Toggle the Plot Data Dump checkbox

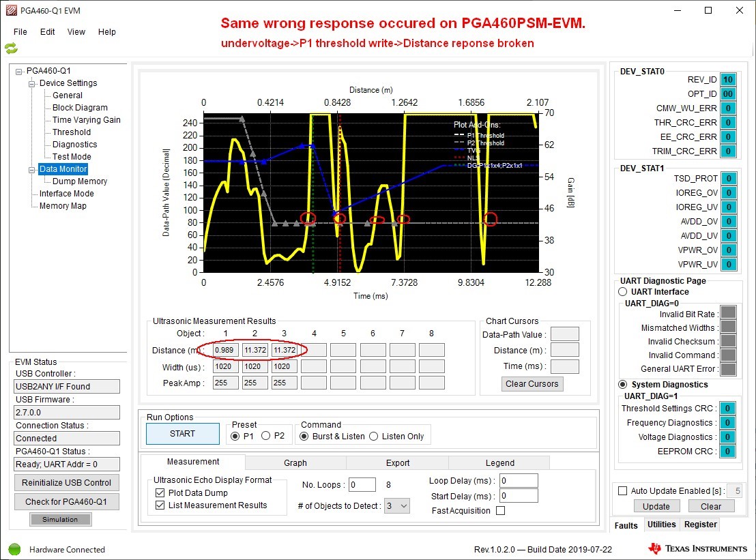point(160,492)
